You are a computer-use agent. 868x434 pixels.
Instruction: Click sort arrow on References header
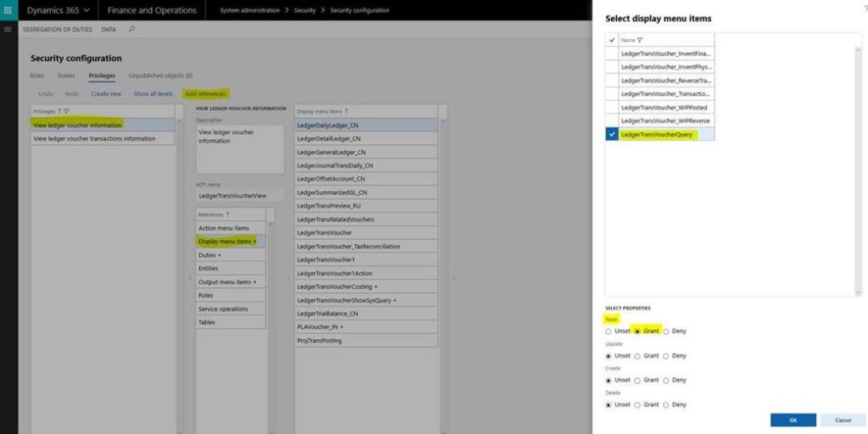(x=227, y=214)
